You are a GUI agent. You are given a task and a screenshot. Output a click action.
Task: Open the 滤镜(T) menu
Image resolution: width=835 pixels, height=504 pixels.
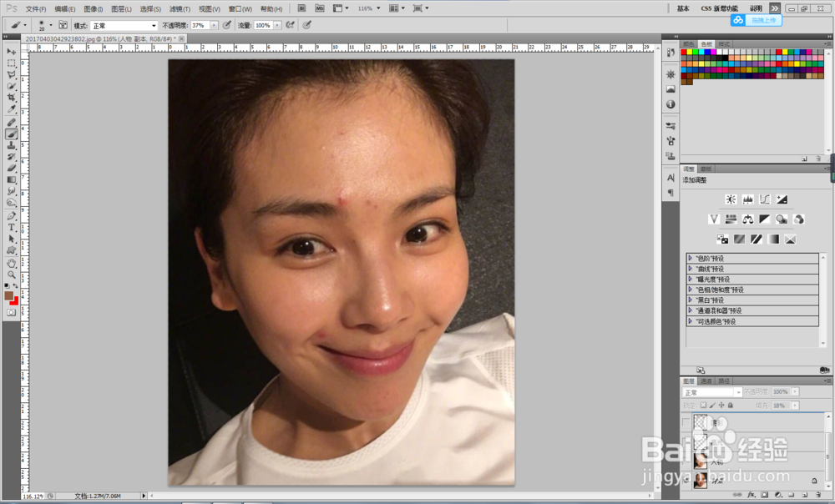[x=180, y=9]
